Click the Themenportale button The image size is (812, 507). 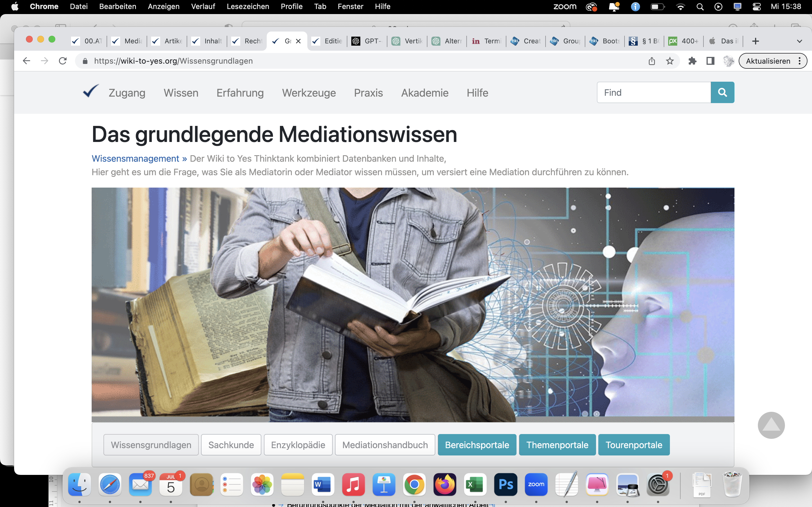tap(557, 445)
